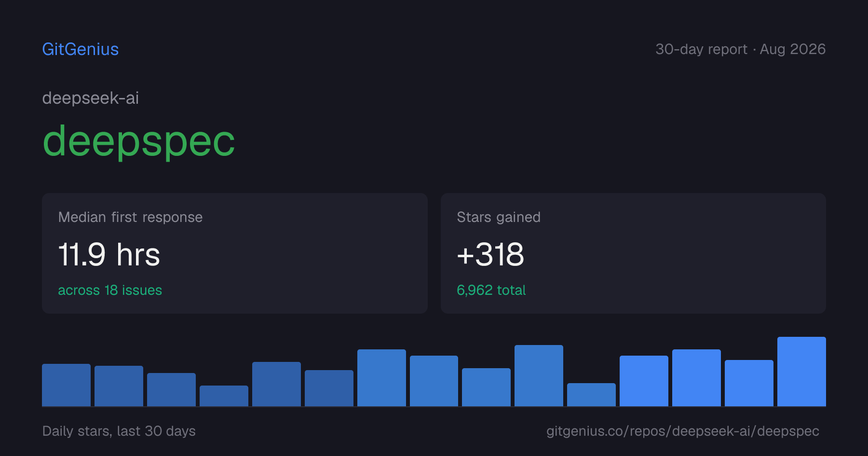Select the first bar in the stars chart
The image size is (868, 456).
pyautogui.click(x=67, y=385)
